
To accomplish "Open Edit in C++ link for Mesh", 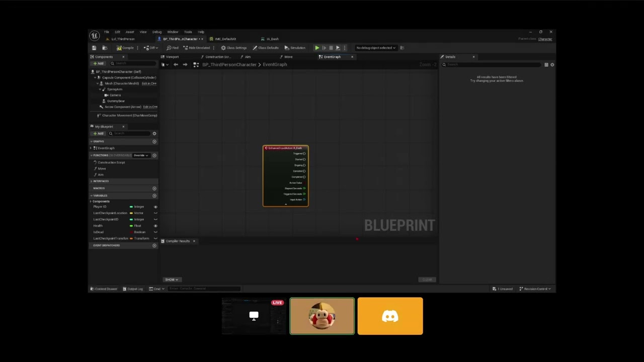I will (149, 83).
